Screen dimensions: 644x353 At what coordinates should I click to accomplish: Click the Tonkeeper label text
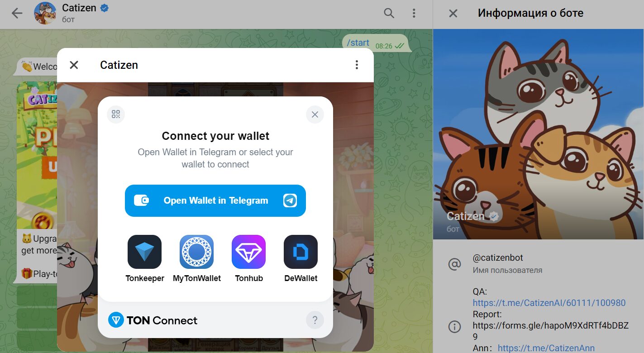[x=145, y=278]
